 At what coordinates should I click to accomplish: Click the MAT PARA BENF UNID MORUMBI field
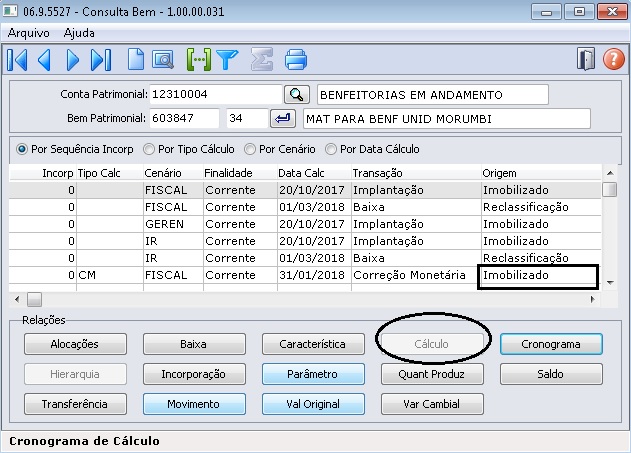(447, 119)
